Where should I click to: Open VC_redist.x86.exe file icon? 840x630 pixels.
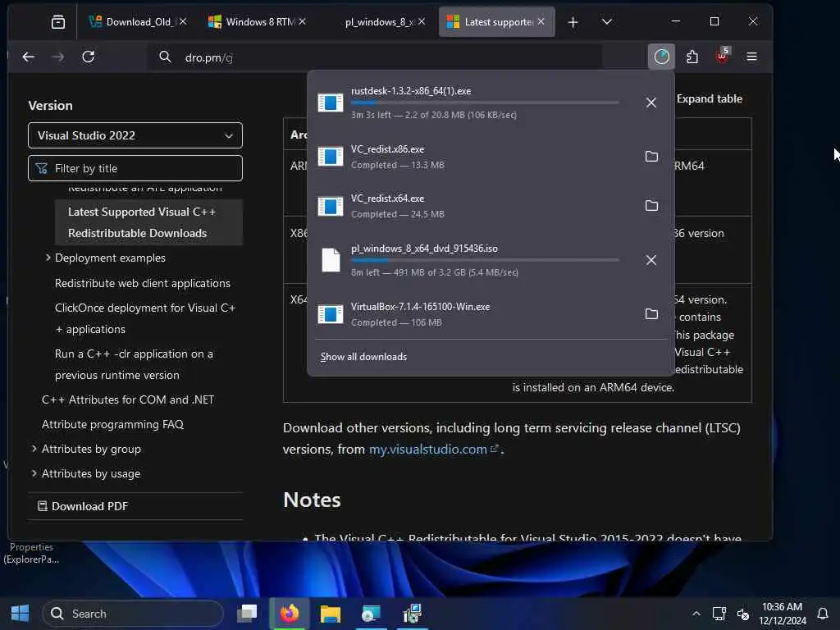(x=330, y=157)
